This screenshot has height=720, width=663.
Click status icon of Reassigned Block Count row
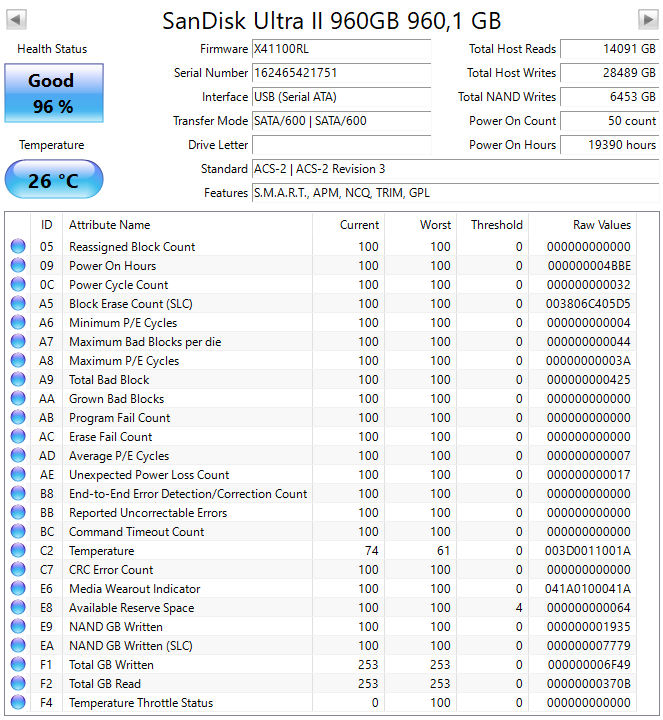(18, 247)
